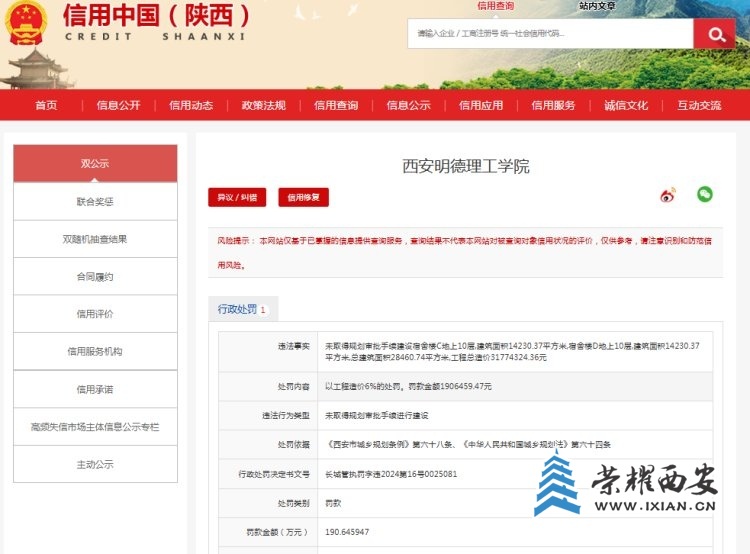Open 信用动态 navigation menu
The image size is (750, 554).
pyautogui.click(x=191, y=105)
